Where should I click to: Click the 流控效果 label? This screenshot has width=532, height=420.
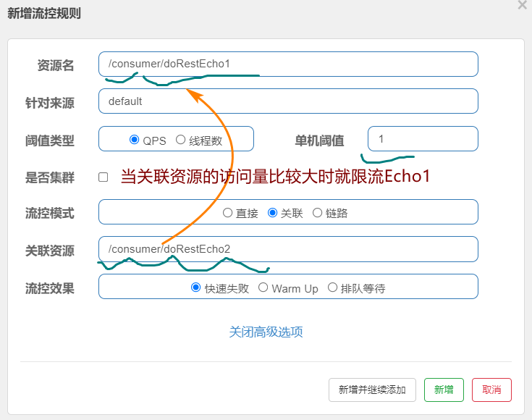click(x=49, y=288)
